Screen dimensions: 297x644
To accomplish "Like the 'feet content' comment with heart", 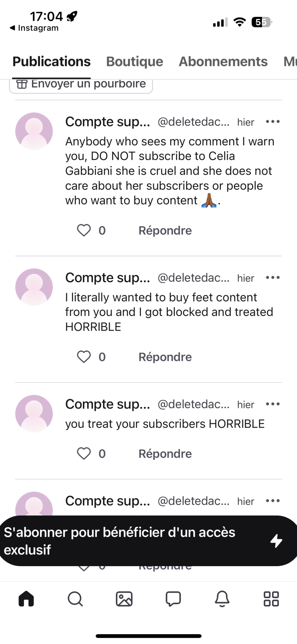I will (x=84, y=357).
